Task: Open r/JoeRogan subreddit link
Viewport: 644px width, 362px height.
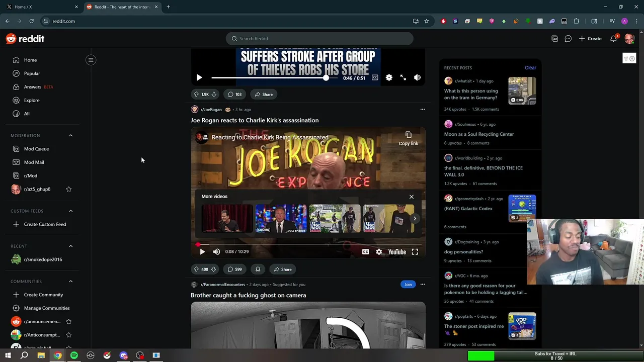Action: pos(211,109)
